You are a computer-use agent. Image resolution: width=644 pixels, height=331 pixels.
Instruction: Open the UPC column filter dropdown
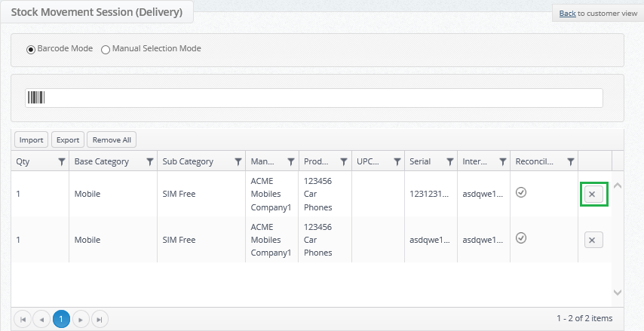397,162
